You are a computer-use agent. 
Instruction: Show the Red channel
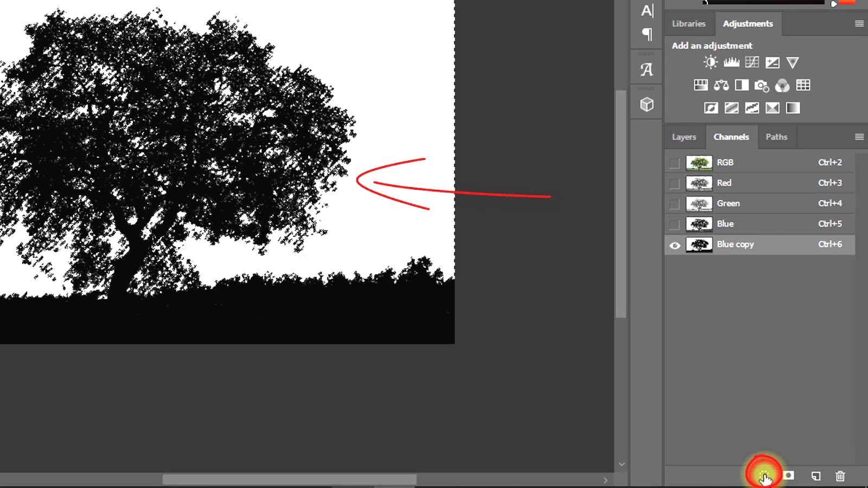click(x=674, y=183)
